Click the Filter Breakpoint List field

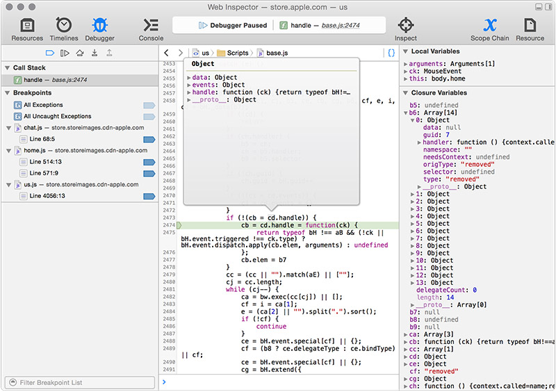click(x=80, y=382)
